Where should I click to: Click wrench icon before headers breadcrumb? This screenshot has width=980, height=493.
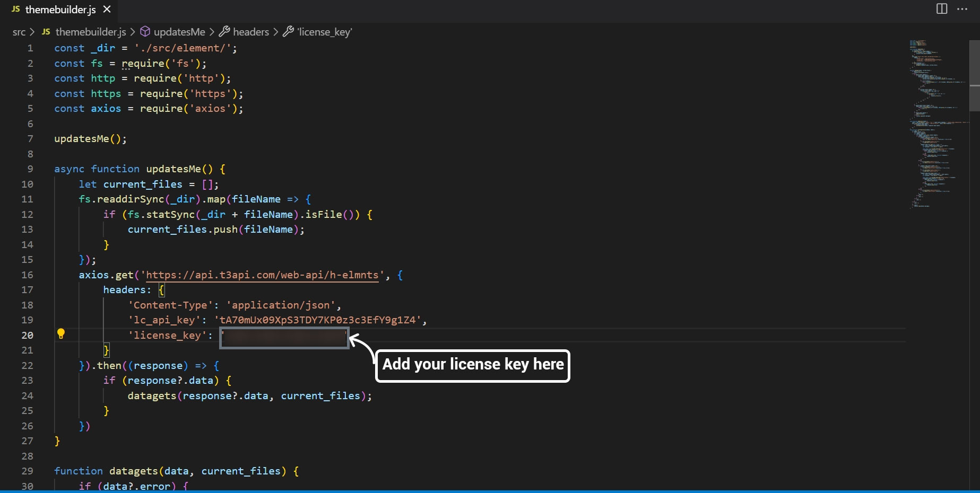(224, 32)
